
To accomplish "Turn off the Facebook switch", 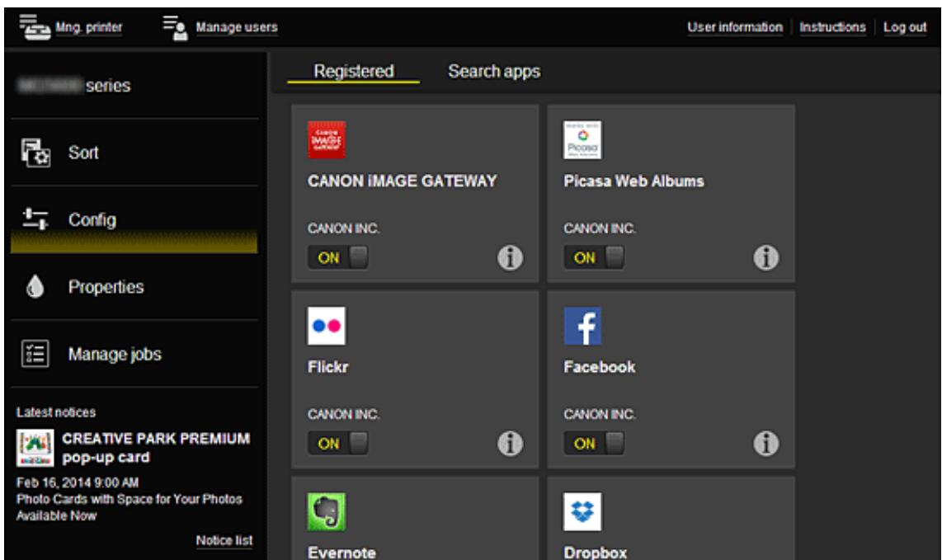I will [594, 444].
